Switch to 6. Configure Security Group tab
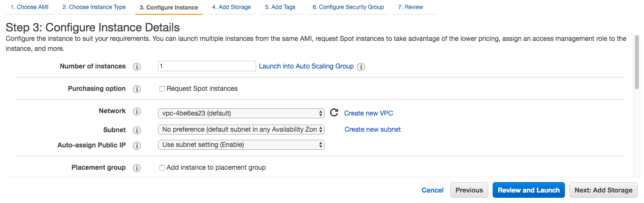The height and width of the screenshot is (203, 644). pyautogui.click(x=348, y=8)
